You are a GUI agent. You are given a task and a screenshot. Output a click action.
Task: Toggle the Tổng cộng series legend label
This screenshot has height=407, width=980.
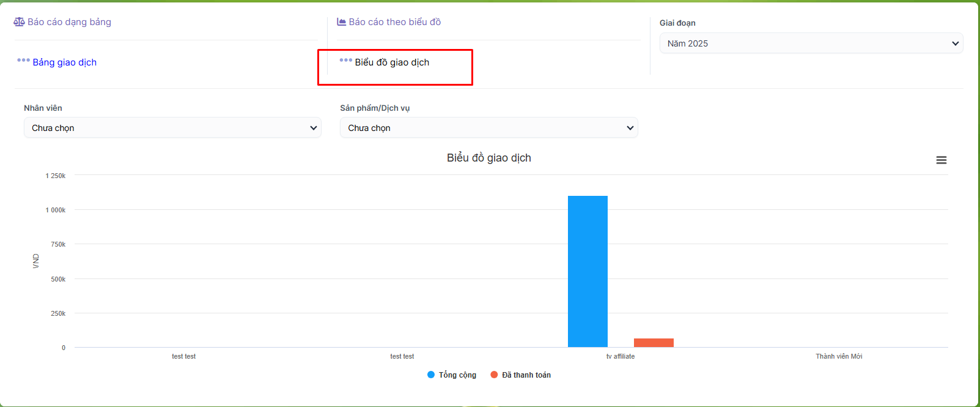tap(457, 375)
